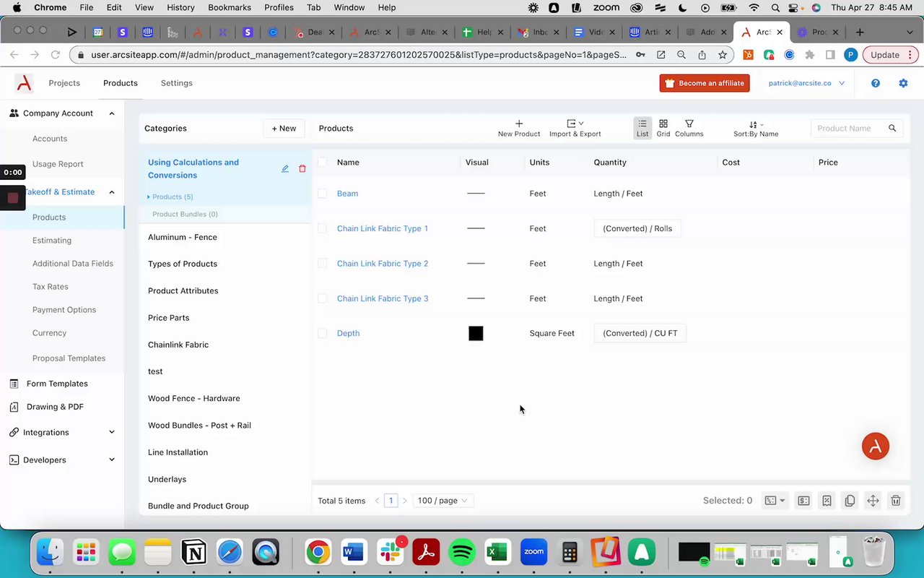Open the Settings tab

(177, 83)
